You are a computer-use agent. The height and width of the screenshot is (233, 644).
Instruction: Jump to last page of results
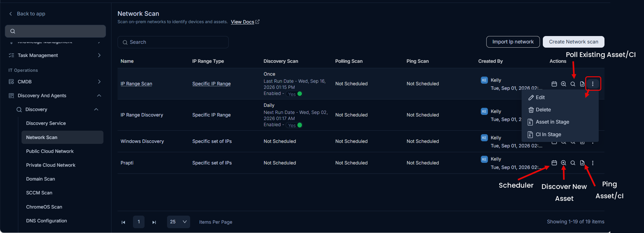(x=154, y=222)
